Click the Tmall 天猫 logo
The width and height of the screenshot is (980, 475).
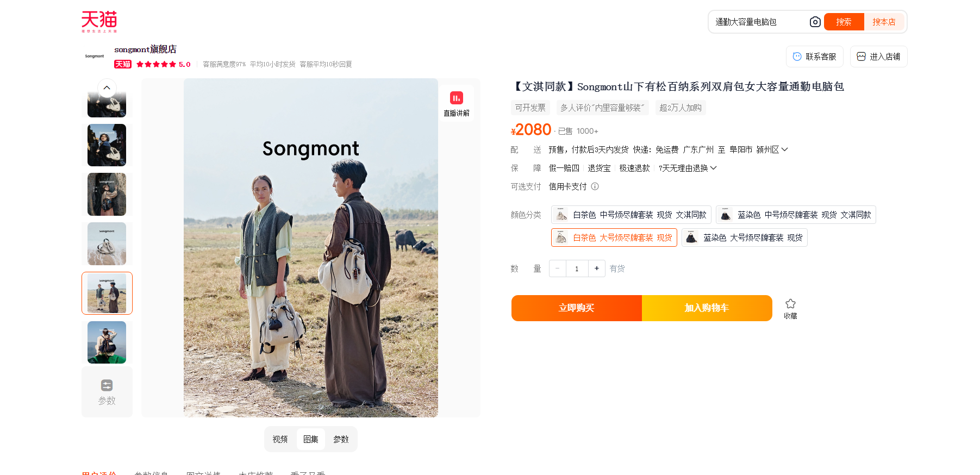99,21
